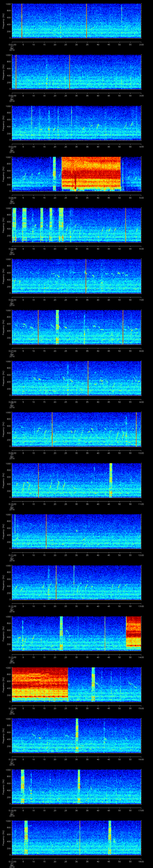Click the "18:00" end time label

point(141,861)
